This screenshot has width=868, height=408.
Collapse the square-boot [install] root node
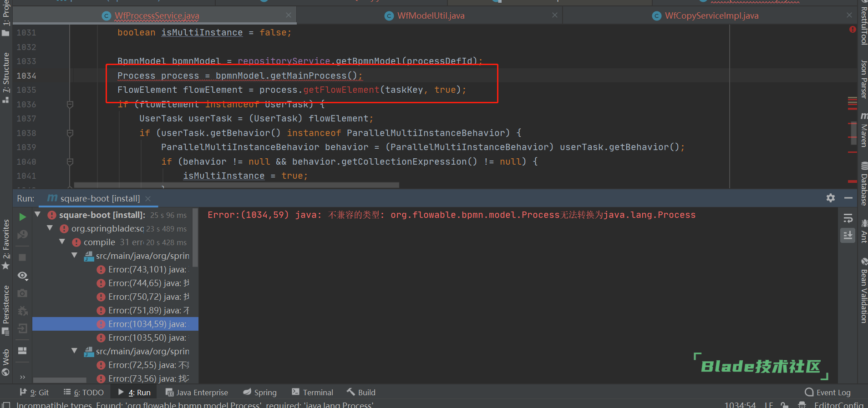coord(38,214)
